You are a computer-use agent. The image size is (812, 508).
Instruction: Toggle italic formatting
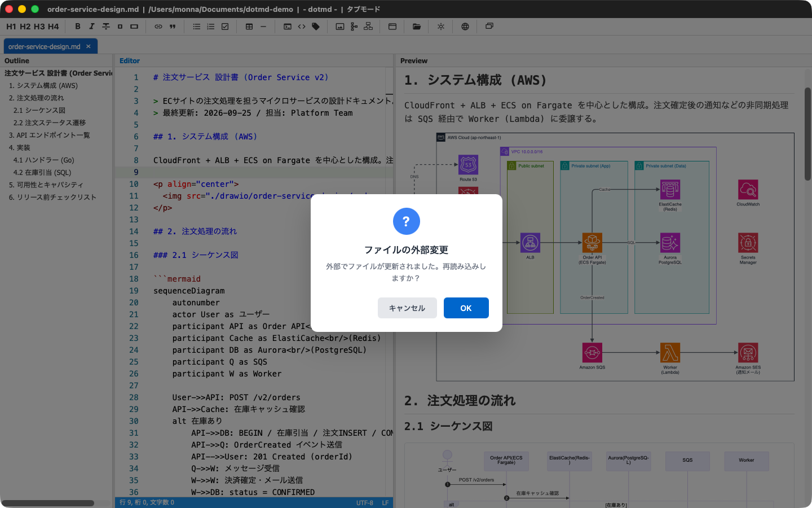(92, 27)
